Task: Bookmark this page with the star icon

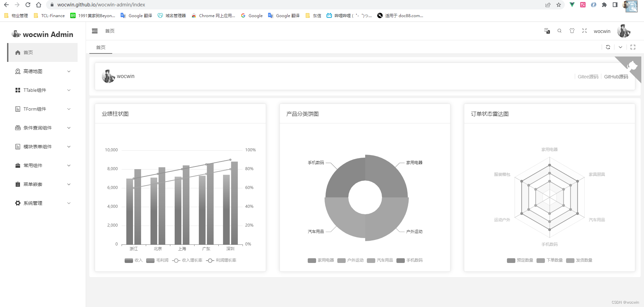Action: (559, 5)
